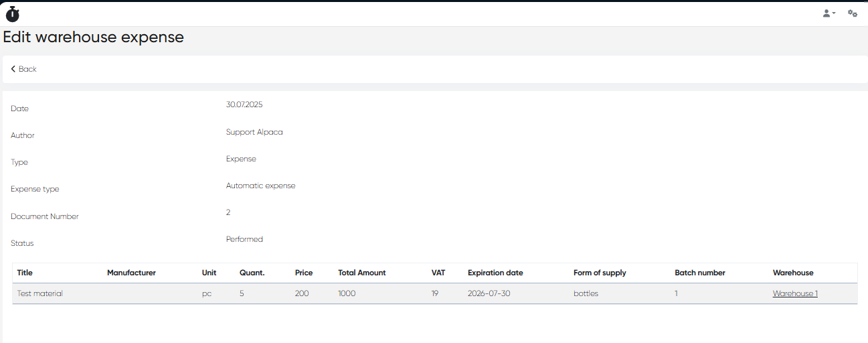Click the Title column header
This screenshot has height=343, width=868.
[x=25, y=273]
